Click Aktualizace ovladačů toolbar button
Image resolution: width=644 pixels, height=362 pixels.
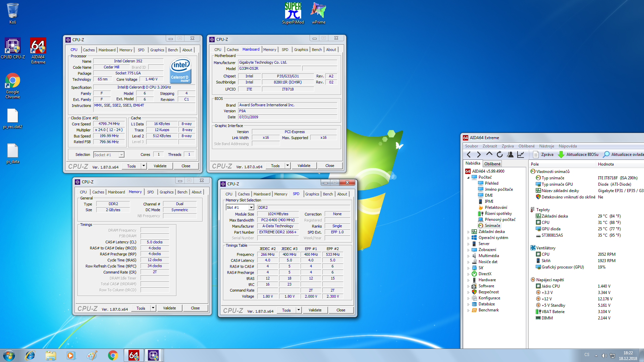[x=623, y=155]
